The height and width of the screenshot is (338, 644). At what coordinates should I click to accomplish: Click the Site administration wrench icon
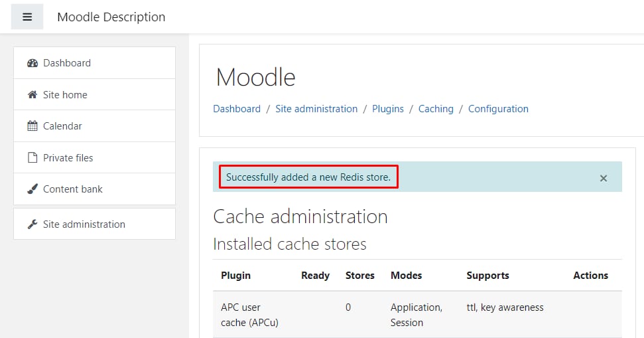32,224
